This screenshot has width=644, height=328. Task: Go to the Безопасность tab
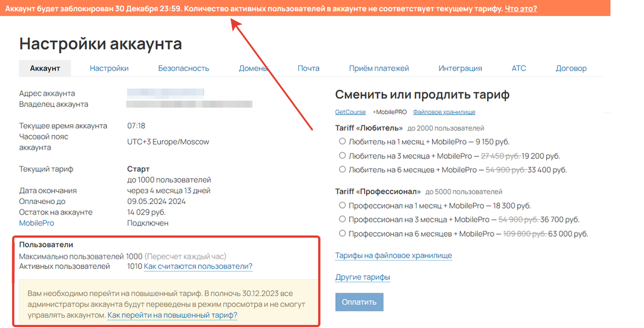pyautogui.click(x=184, y=69)
